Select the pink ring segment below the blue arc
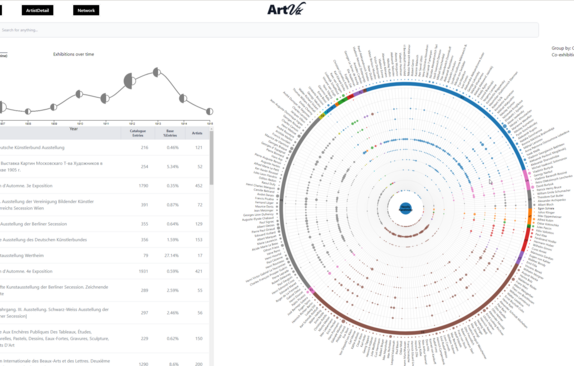 click(528, 180)
